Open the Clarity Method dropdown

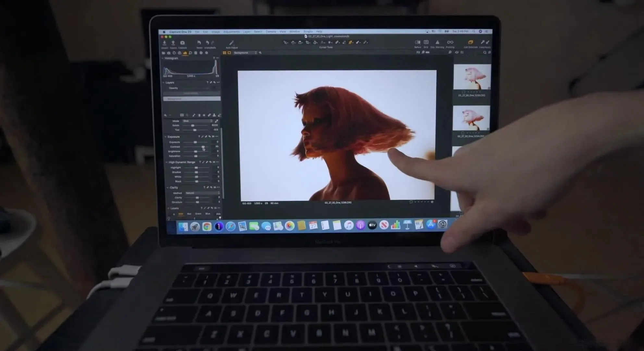202,193
